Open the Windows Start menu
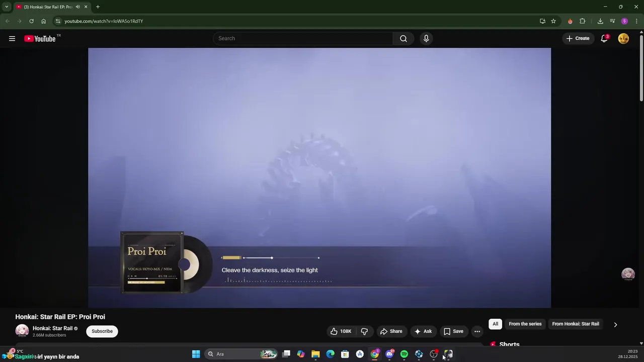 196,354
